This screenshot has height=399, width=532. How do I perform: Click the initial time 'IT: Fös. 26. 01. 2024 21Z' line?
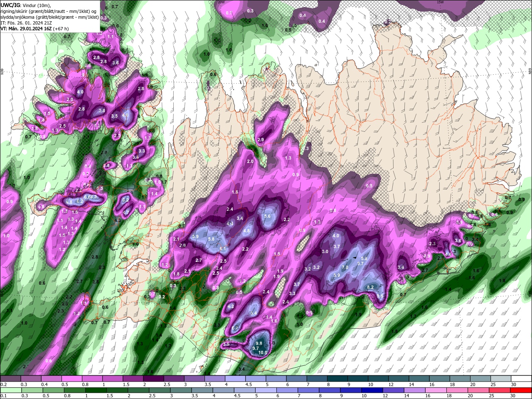[26, 23]
